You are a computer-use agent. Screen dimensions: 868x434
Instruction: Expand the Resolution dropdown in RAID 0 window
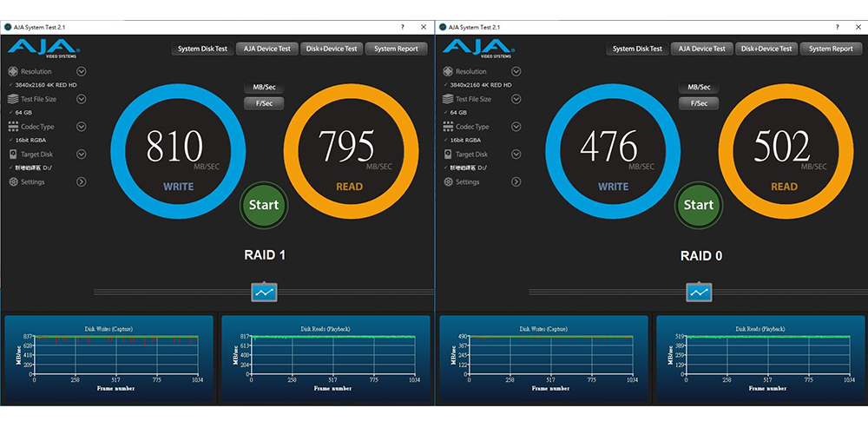point(516,72)
